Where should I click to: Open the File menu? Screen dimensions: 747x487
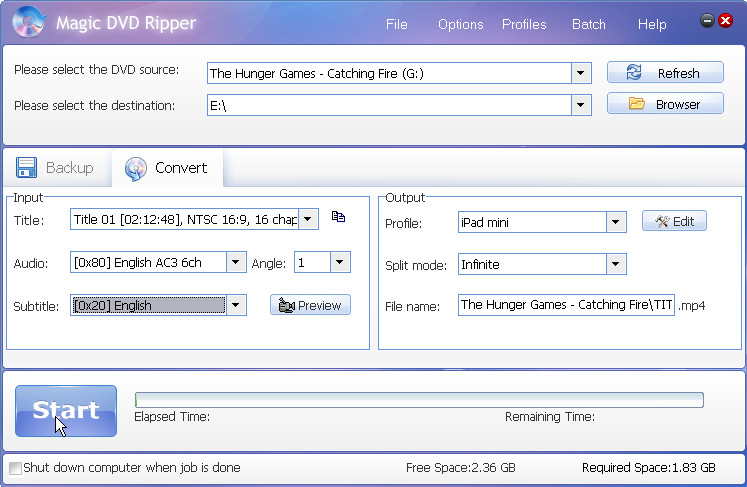pos(396,24)
